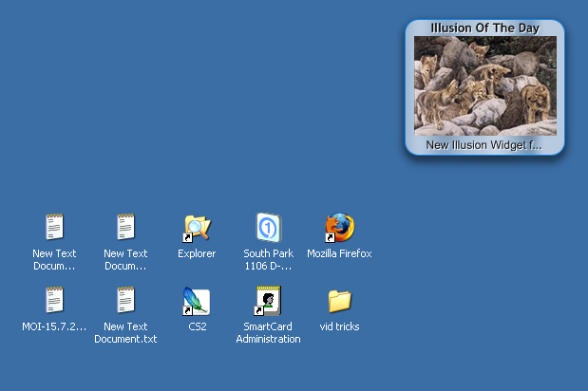
Task: Select the CS2 feather shortcut icon
Action: pos(197,301)
